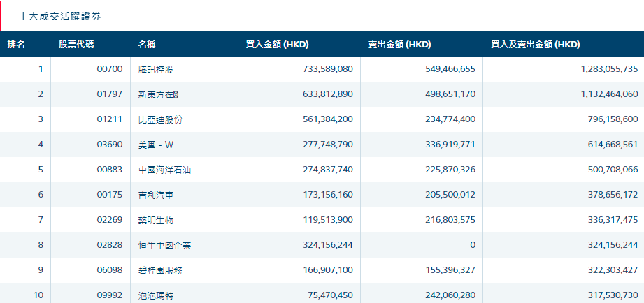This screenshot has height=303, width=644.
Task: Select the name 恒生中國企業
Action: 165,245
